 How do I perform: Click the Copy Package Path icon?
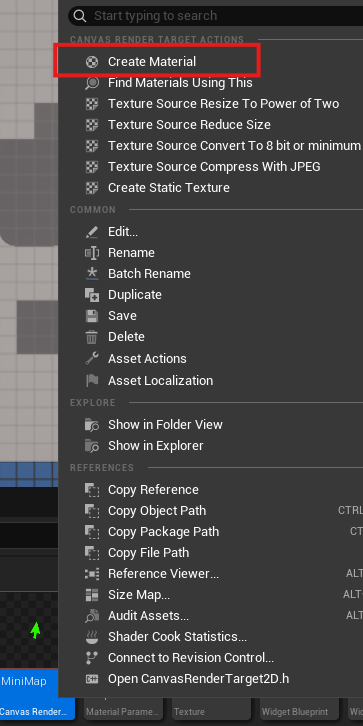(92, 532)
